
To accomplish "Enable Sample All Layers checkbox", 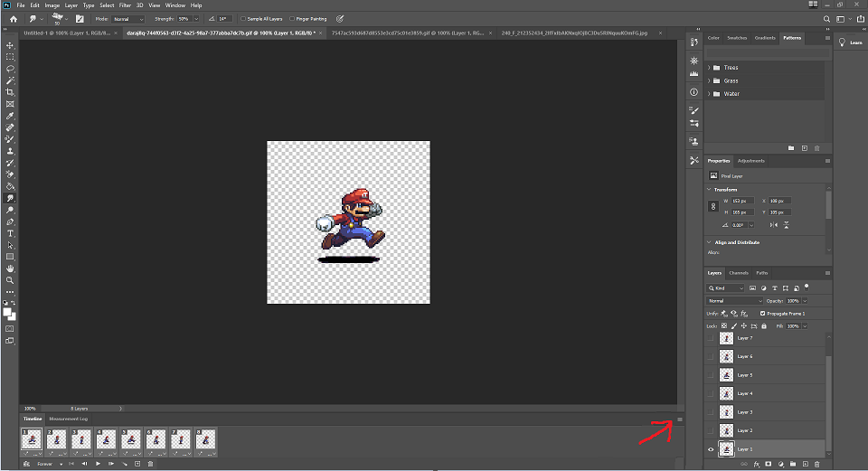I will tap(243, 19).
